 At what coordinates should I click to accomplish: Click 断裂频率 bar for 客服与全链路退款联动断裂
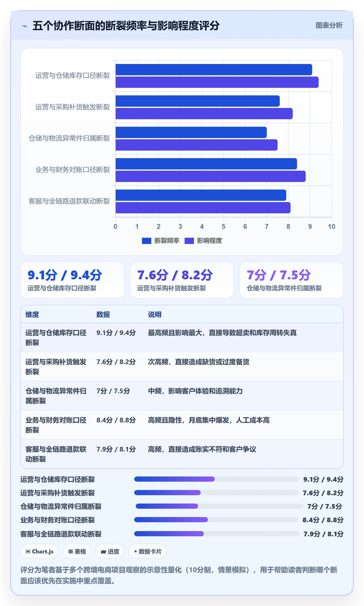pos(201,195)
